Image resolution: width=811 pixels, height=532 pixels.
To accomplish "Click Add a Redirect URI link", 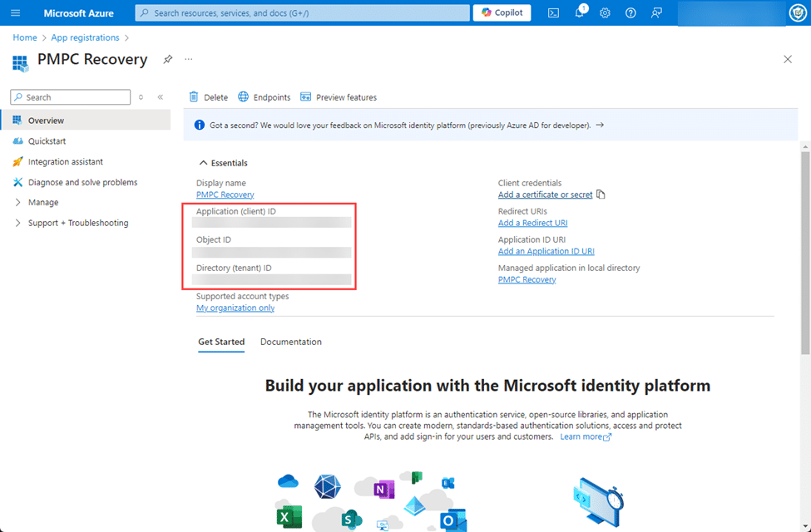I will [x=532, y=223].
